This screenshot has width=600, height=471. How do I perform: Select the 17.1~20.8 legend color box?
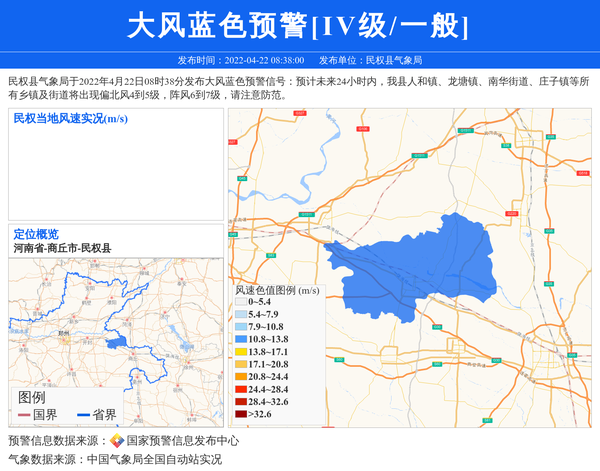click(240, 365)
